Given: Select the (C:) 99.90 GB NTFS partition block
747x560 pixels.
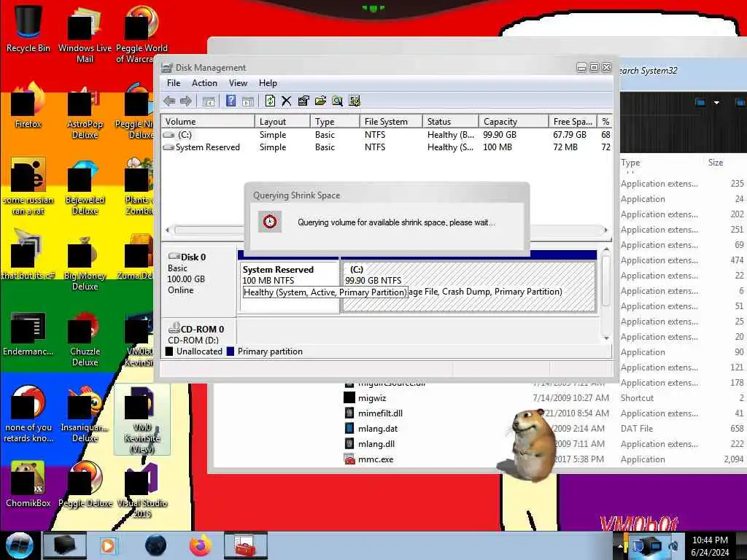Looking at the screenshot, I should click(x=469, y=287).
